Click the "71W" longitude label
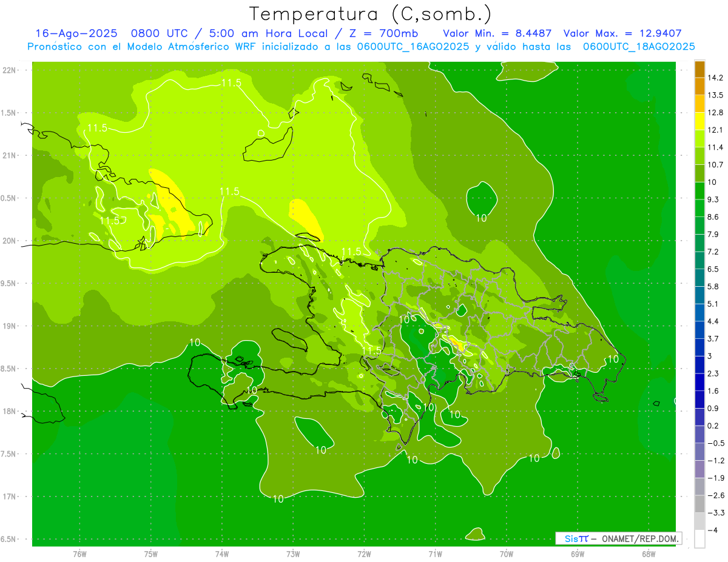 point(436,554)
